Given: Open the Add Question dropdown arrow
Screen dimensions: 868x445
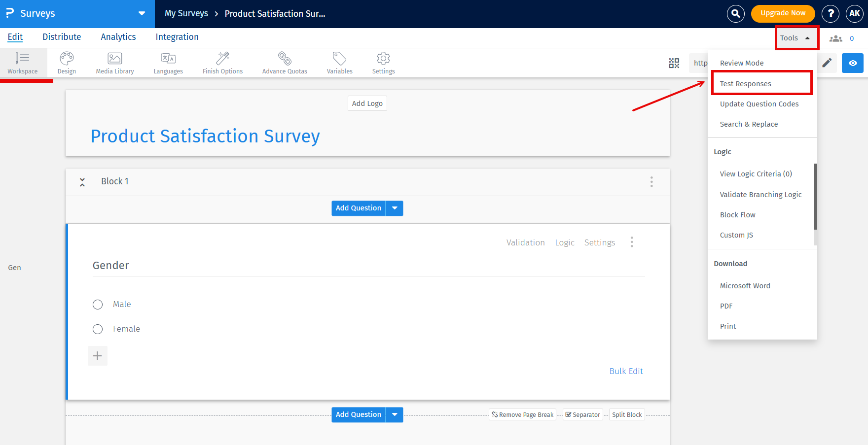Looking at the screenshot, I should click(x=394, y=208).
